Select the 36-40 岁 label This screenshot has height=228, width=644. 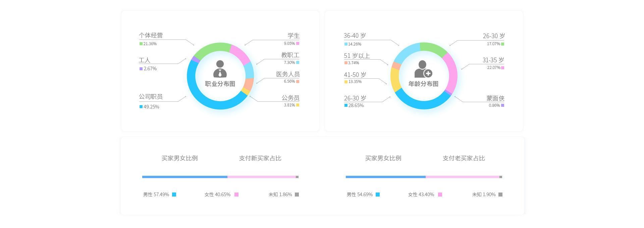click(355, 35)
